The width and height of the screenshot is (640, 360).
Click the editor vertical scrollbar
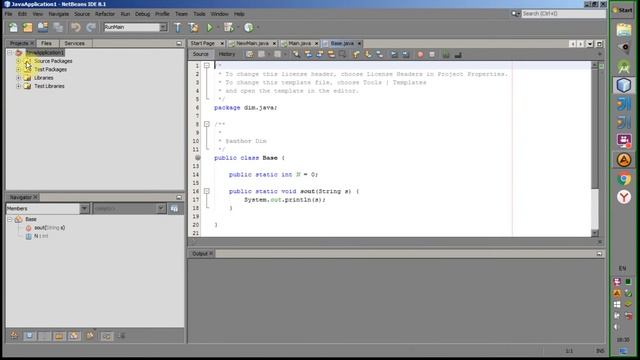coord(595,149)
